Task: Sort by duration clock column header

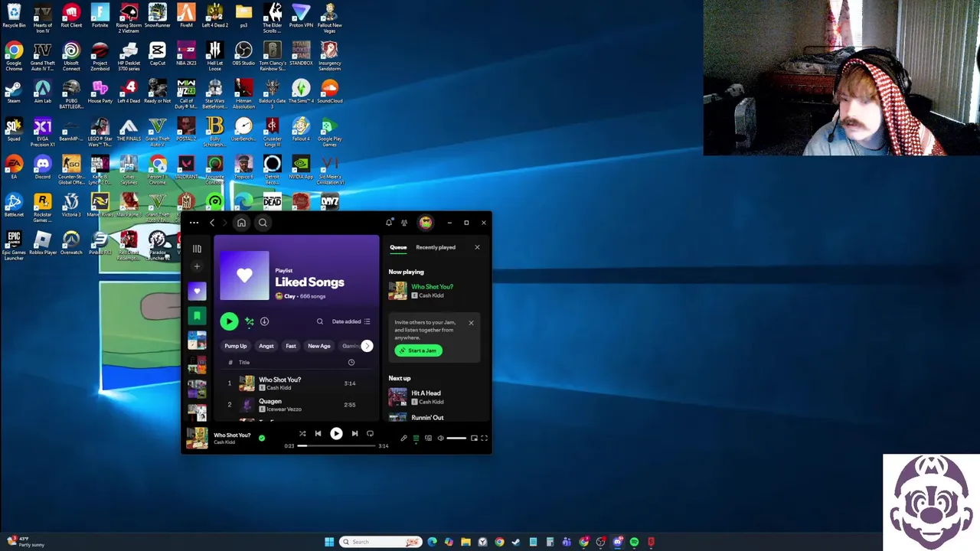Action: [351, 363]
